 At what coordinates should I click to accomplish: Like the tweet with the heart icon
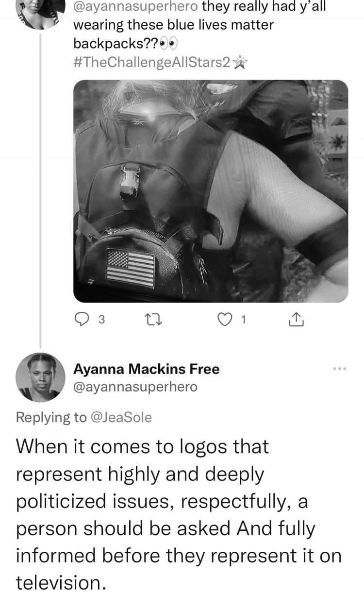(224, 320)
